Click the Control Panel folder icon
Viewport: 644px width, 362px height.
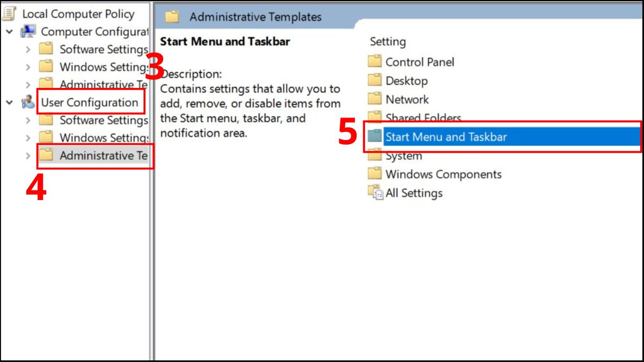click(375, 62)
